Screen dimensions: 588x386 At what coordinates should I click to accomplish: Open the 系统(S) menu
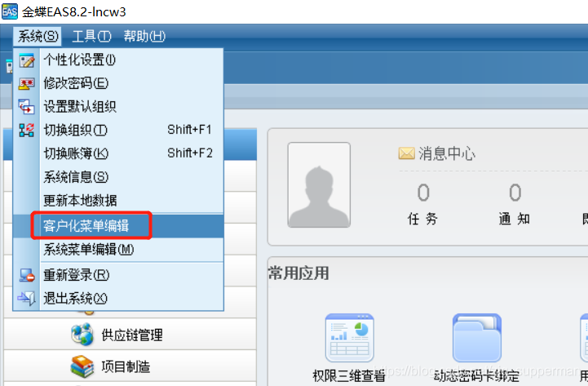tap(38, 37)
